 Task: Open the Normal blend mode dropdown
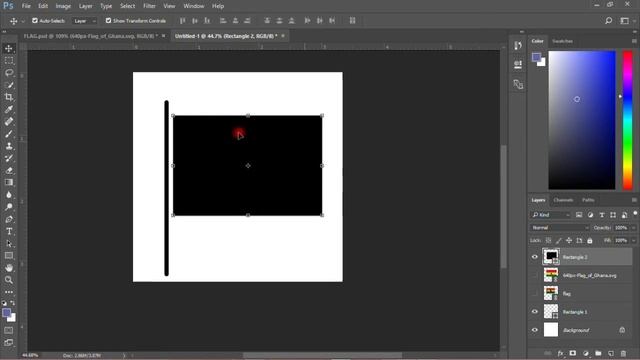point(560,228)
